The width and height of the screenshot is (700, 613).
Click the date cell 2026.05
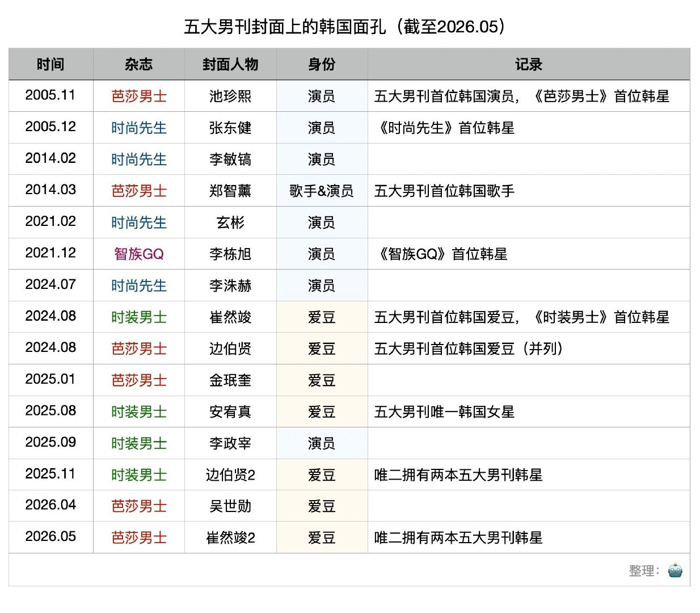50,537
